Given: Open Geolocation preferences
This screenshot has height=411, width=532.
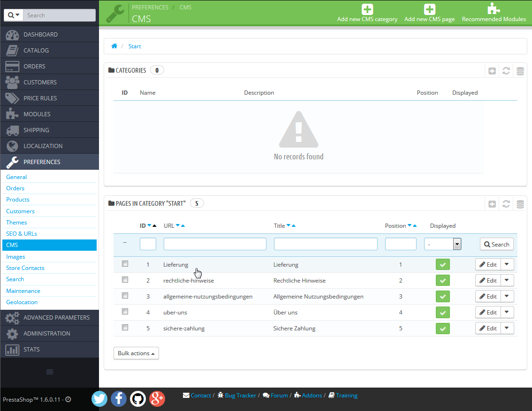Looking at the screenshot, I should click(22, 302).
